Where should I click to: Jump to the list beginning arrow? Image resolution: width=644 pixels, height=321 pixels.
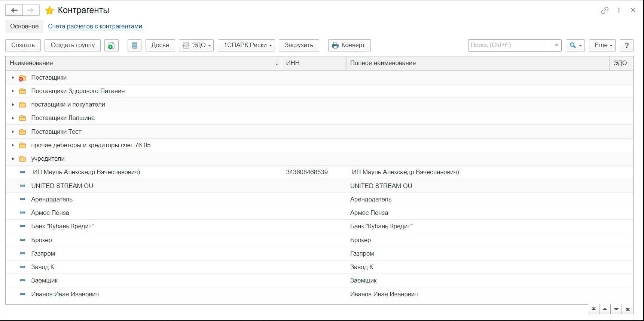coord(593,309)
